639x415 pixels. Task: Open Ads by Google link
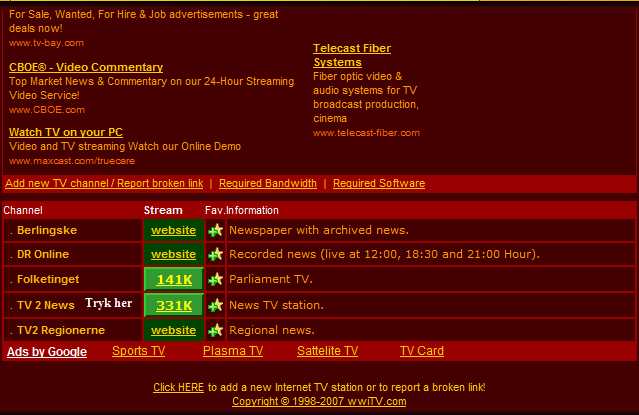(x=47, y=351)
